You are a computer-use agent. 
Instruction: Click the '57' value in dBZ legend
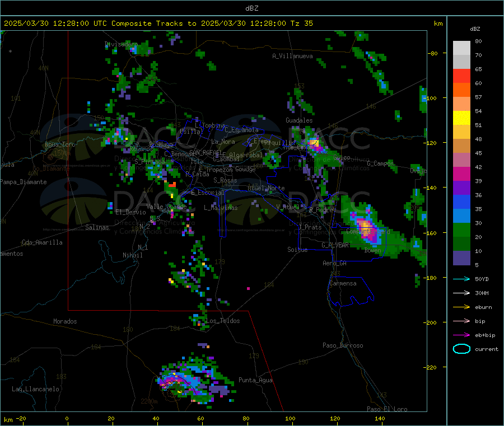pyautogui.click(x=478, y=97)
